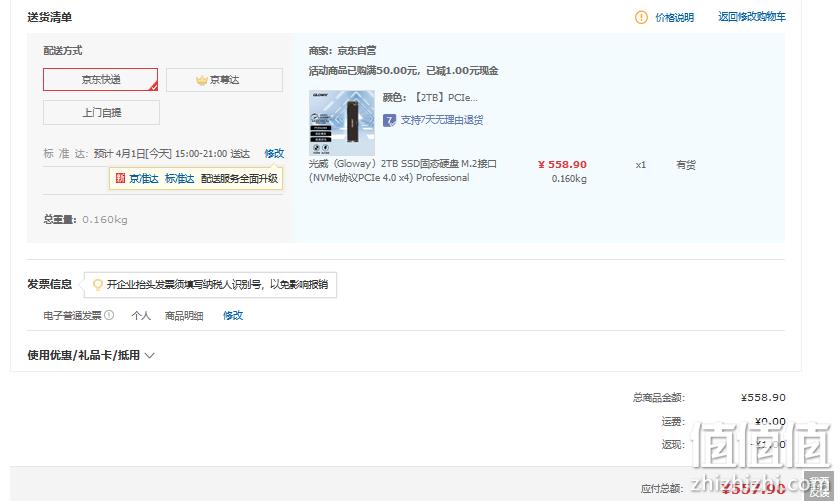Click 商品明细 invoice content text
Viewport: 840px width, 501px height.
[184, 316]
